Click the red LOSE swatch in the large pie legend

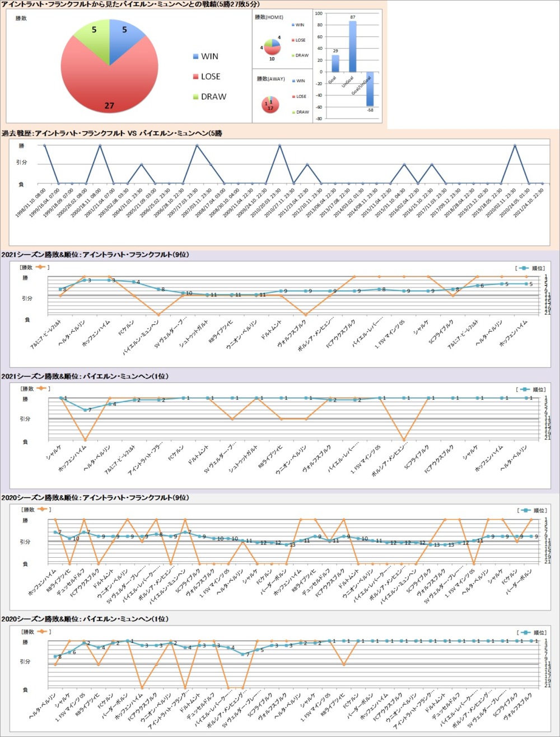point(195,77)
